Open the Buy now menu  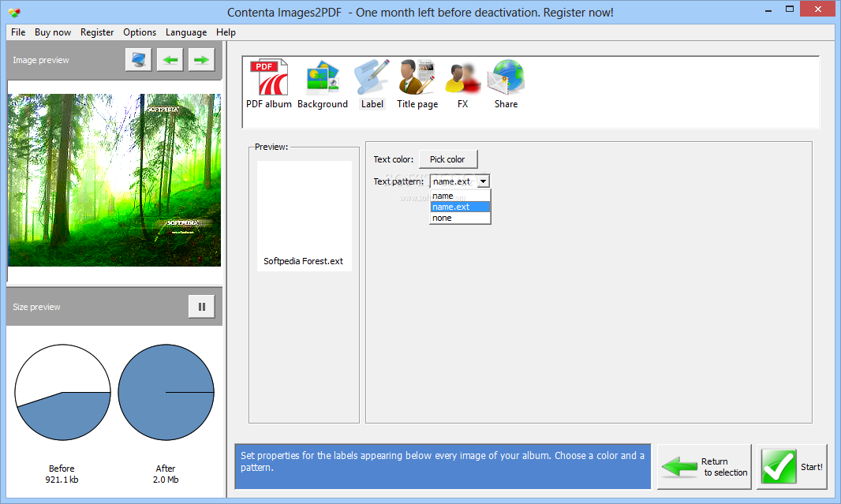[53, 32]
